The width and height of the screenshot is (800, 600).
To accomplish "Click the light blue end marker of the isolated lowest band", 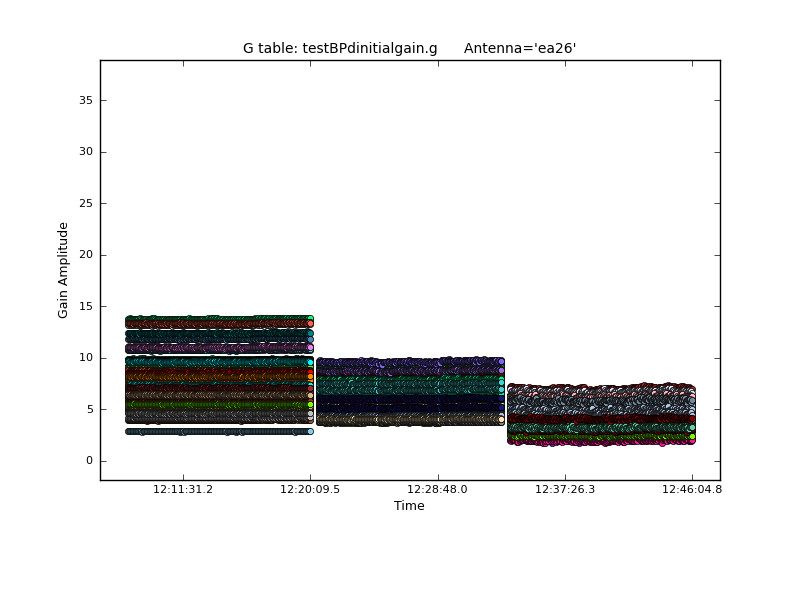I will click(x=310, y=431).
